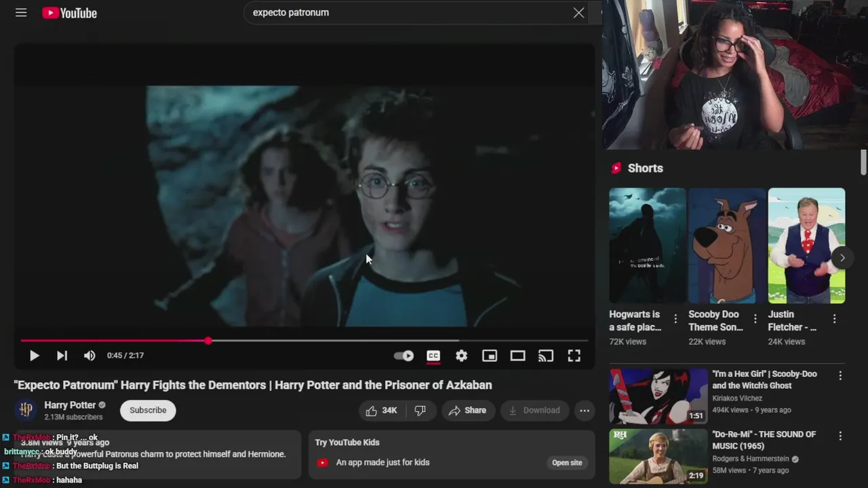Screen dimensions: 868x488
Task: Click the video frame showing Harry
Action: (304, 205)
